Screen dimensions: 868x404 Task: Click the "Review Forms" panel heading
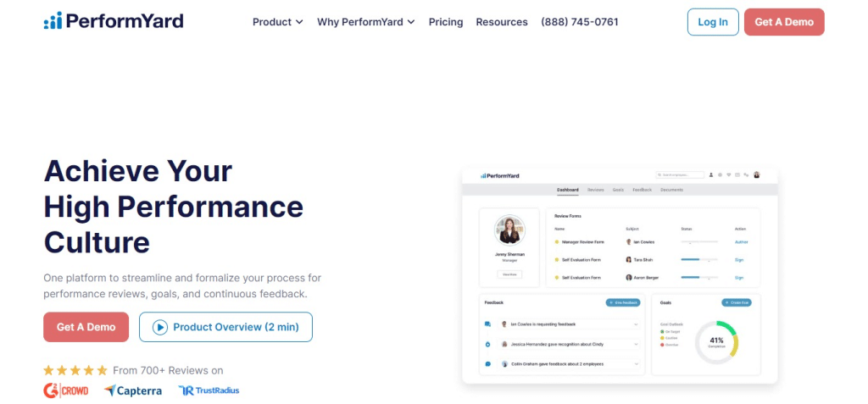568,216
